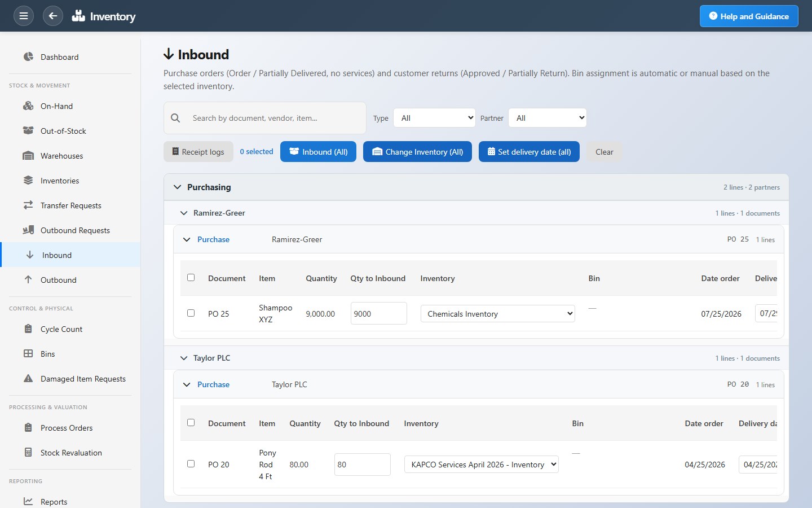Image resolution: width=812 pixels, height=508 pixels.
Task: Click the Inventories layers icon
Action: click(x=28, y=180)
